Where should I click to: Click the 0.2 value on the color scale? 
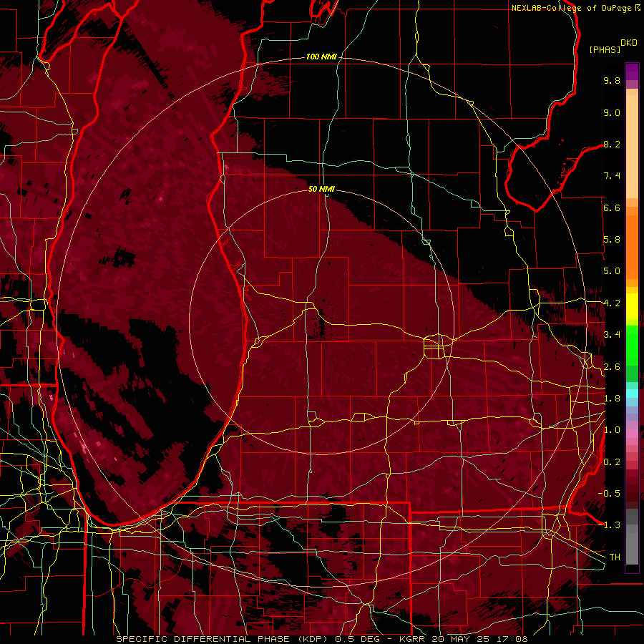click(x=612, y=462)
